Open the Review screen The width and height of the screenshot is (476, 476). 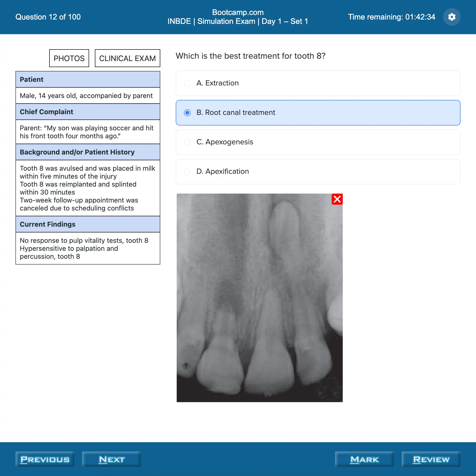pyautogui.click(x=431, y=459)
